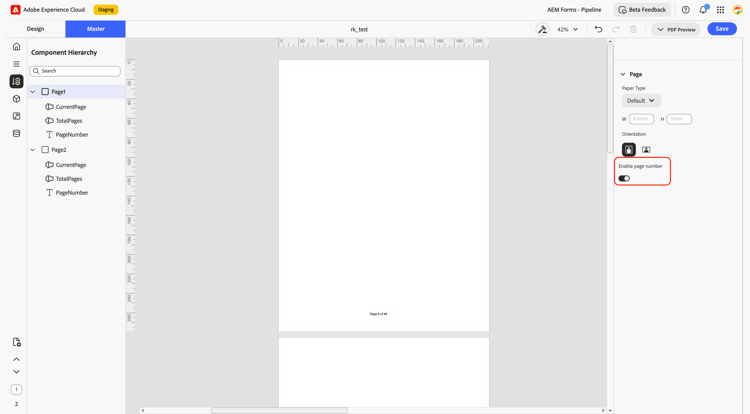The image size is (750, 414).
Task: Open the Paper Type Default dropdown
Action: click(641, 100)
